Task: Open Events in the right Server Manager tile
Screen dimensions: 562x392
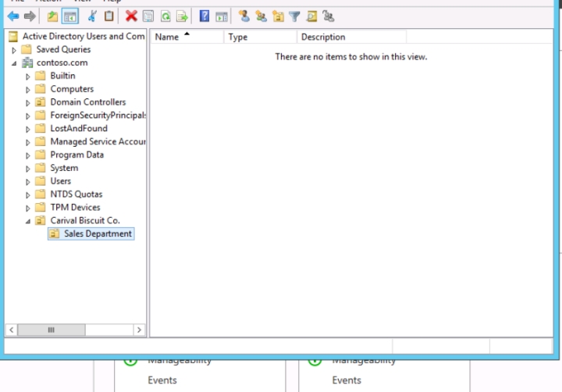Action: [x=347, y=380]
